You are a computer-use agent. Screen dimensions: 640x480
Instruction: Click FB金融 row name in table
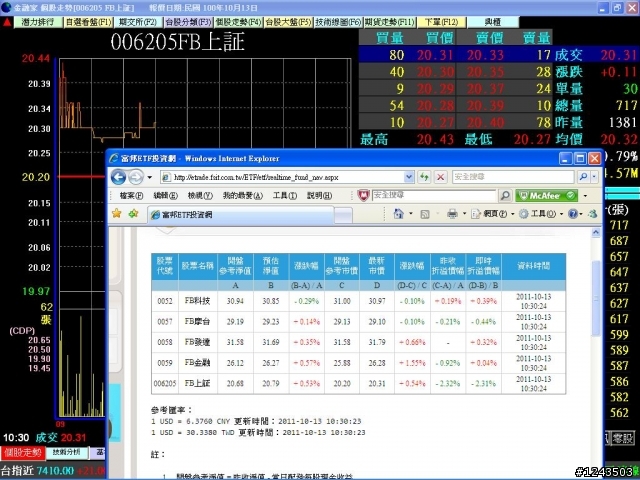pyautogui.click(x=198, y=363)
